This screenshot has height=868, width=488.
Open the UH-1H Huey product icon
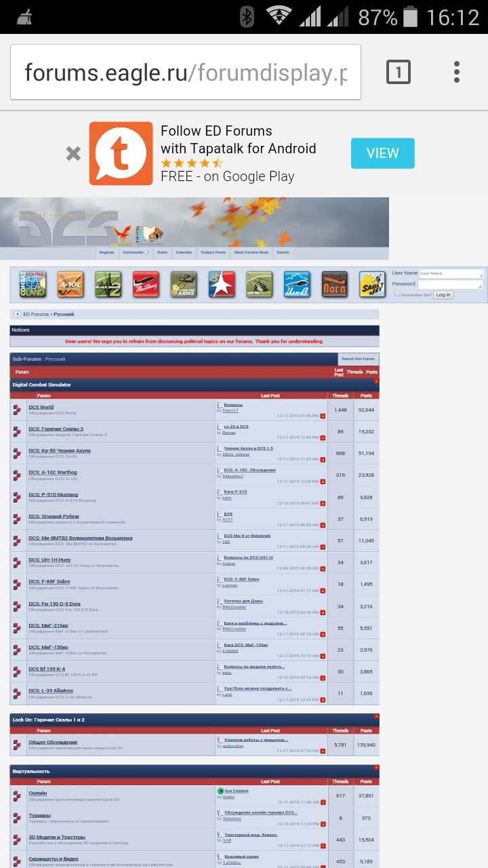coord(259,284)
